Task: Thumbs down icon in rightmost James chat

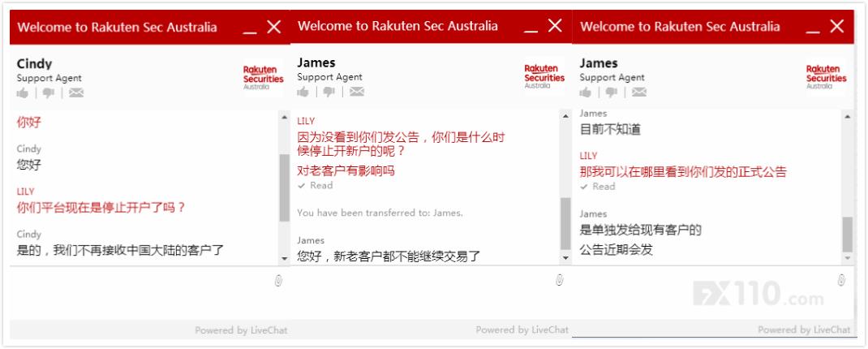Action: (x=612, y=93)
